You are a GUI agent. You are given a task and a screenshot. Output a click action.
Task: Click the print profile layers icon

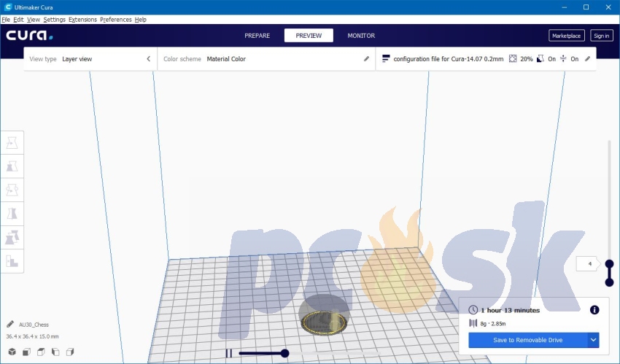[386, 59]
